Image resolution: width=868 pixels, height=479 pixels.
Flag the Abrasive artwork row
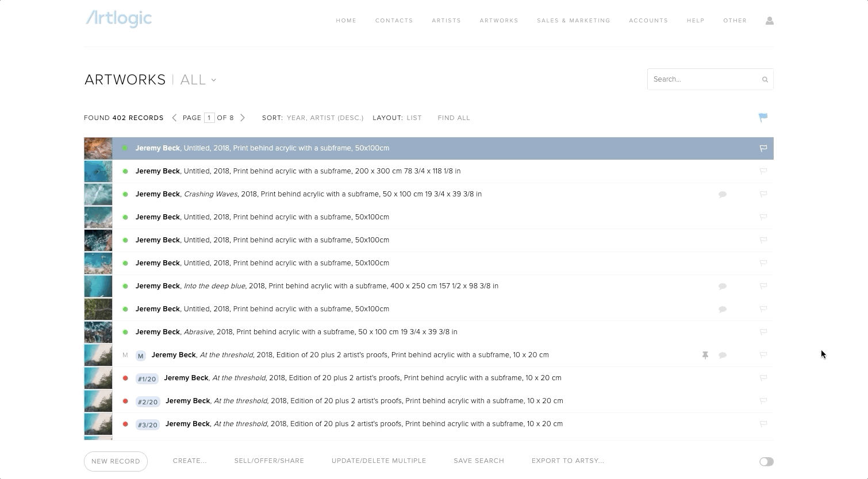pos(763,332)
